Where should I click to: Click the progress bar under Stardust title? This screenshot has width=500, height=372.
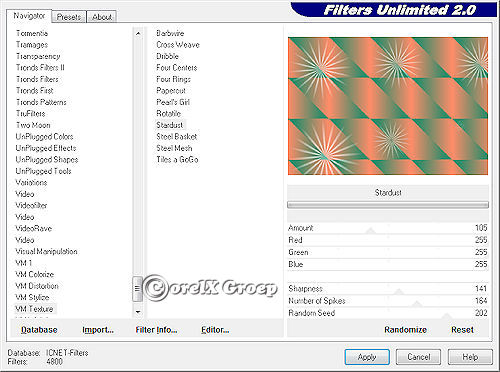coord(388,205)
